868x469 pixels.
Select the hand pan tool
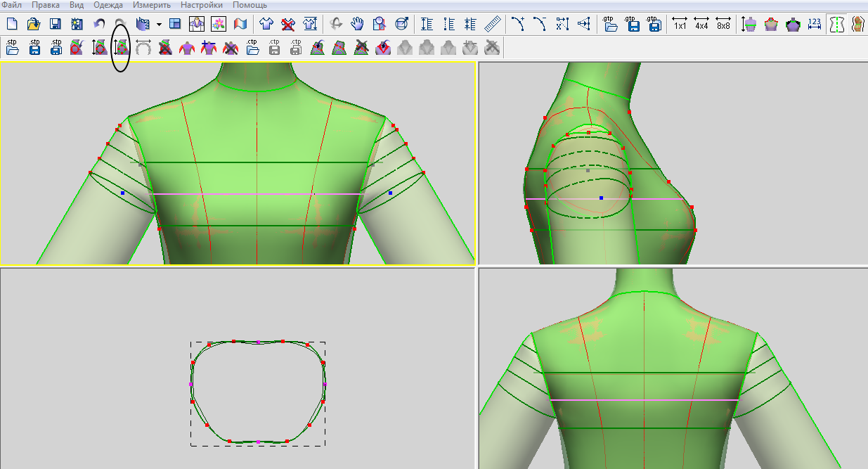tap(358, 24)
